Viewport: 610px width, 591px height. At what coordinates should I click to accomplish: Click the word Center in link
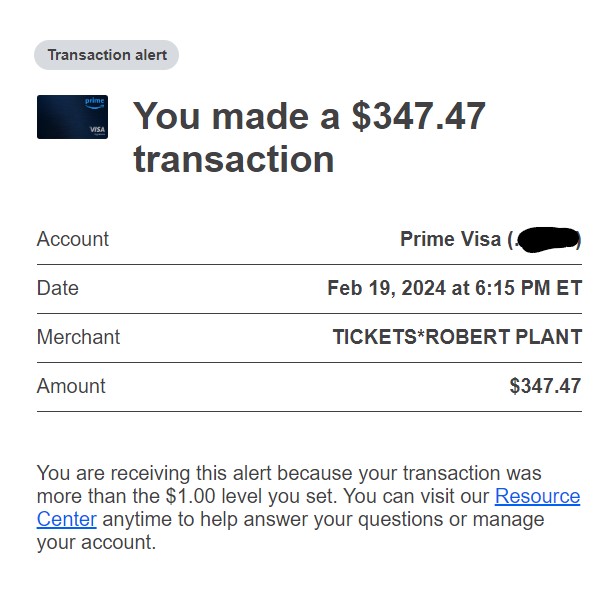pyautogui.click(x=67, y=519)
